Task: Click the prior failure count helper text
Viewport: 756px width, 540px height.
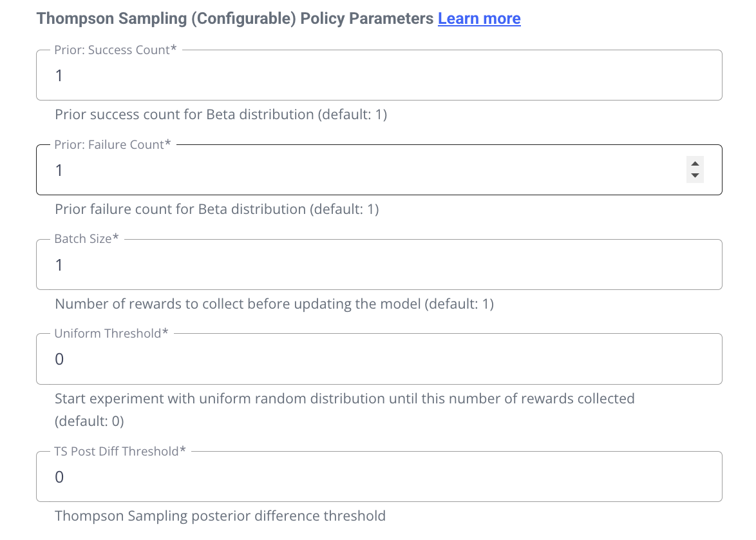Action: pos(217,209)
